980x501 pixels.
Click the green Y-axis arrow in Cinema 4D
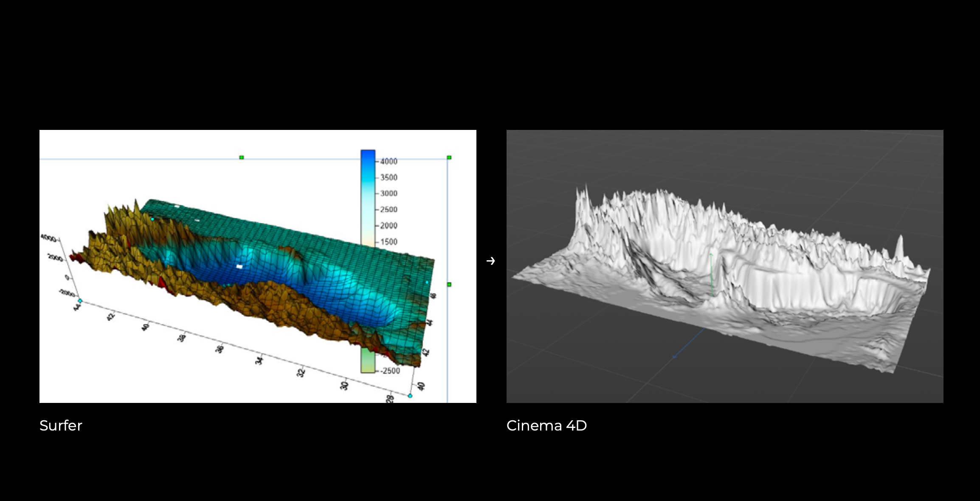(x=711, y=272)
